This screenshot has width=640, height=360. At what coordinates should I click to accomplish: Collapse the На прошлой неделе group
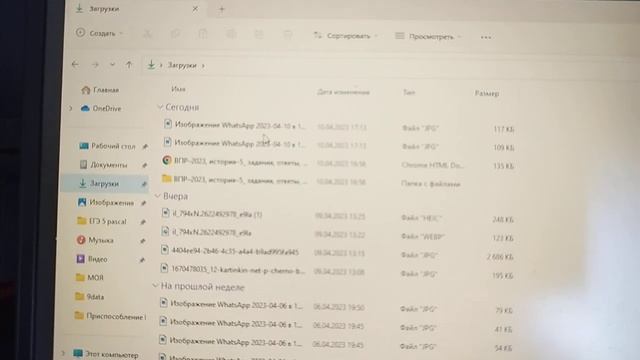point(155,286)
